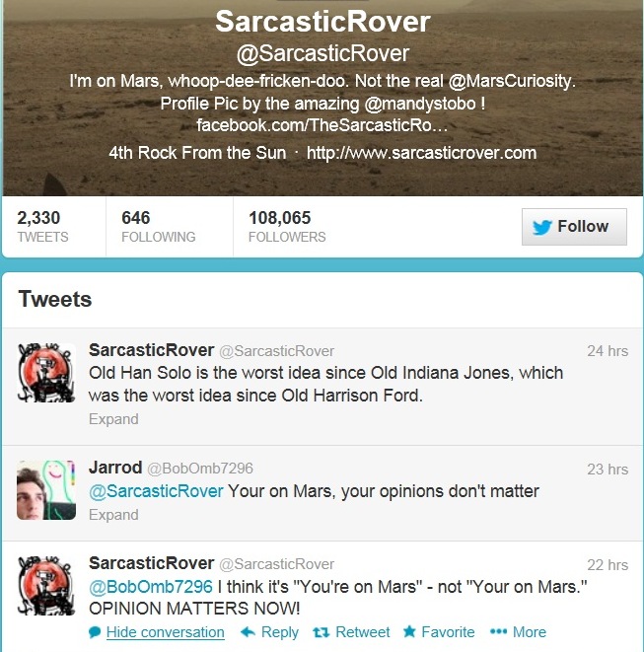Click the reply arrow icon
This screenshot has height=652, width=644.
[248, 632]
